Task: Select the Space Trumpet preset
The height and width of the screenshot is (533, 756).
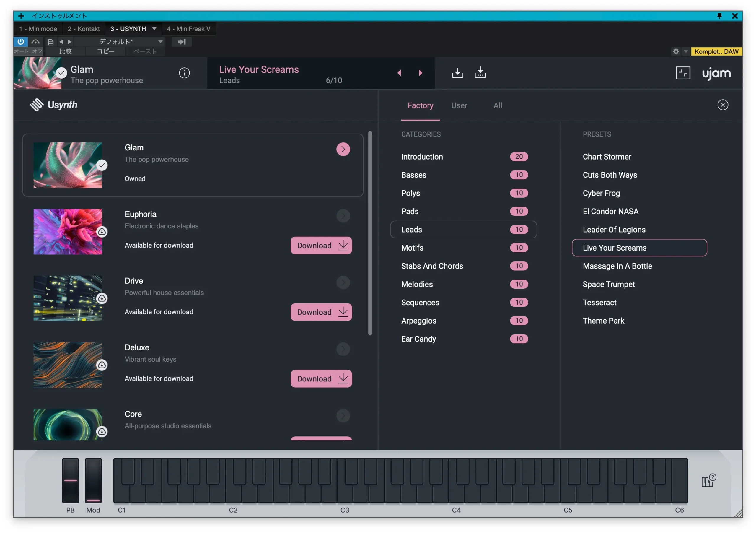Action: [608, 284]
